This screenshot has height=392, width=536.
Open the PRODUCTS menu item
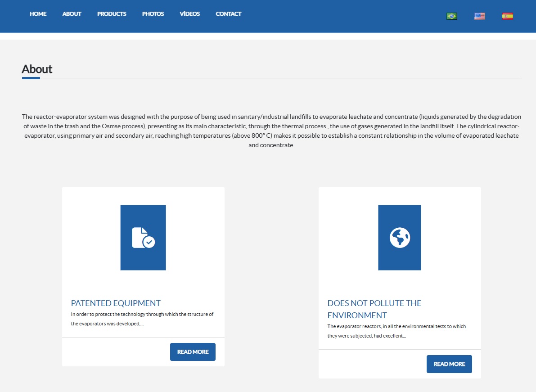point(112,14)
